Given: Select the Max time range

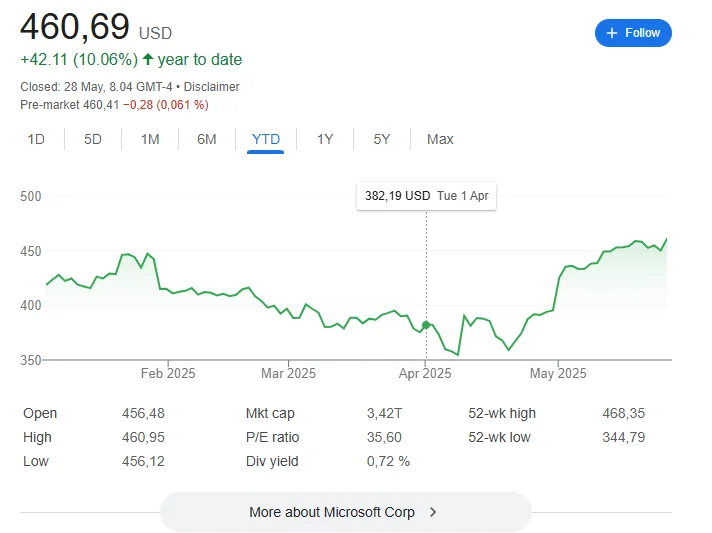Looking at the screenshot, I should (x=440, y=139).
